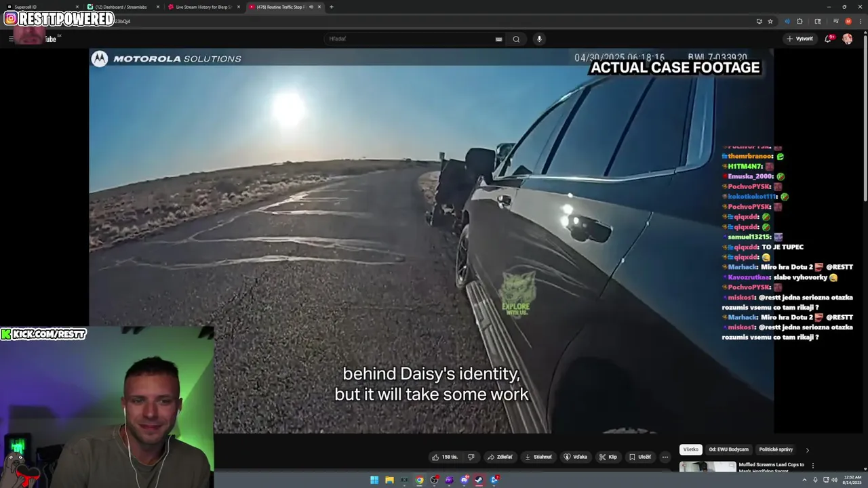Open the YouTube account avatar menu
868x488 pixels.
coord(848,39)
